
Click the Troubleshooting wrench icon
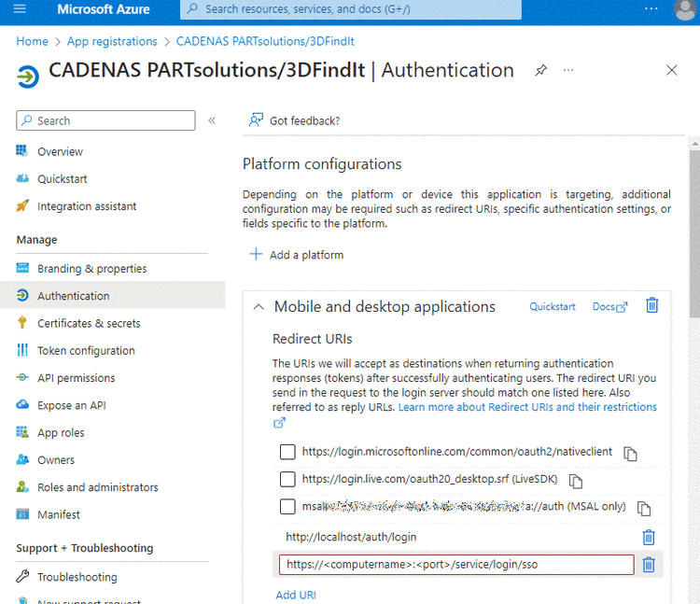tap(22, 576)
